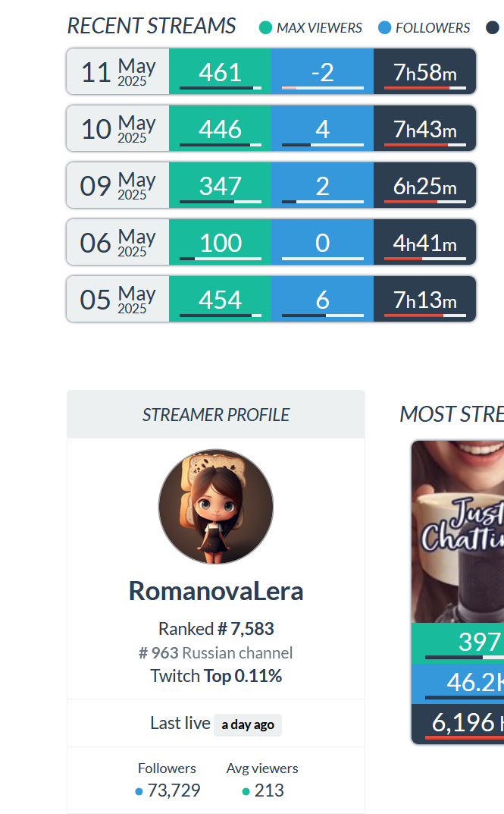The image size is (504, 814).
Task: Click the 397 viewers bar under Just Chatting
Action: 458,643
